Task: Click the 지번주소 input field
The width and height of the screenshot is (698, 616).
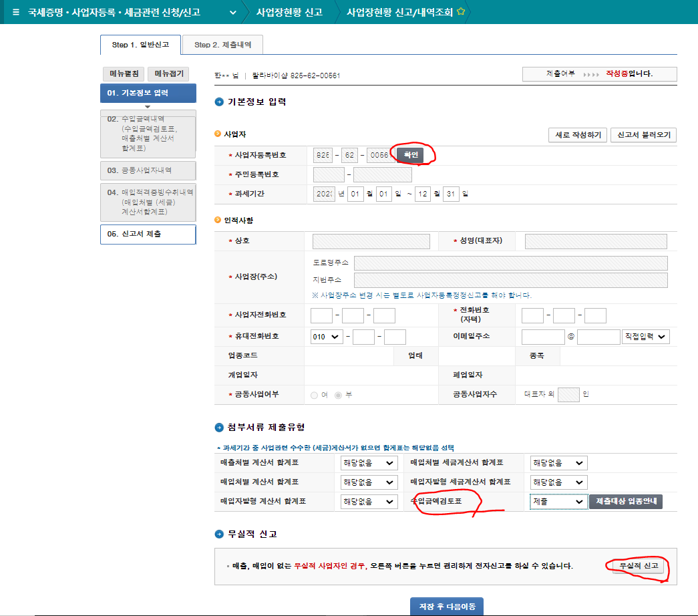Action: coord(510,280)
